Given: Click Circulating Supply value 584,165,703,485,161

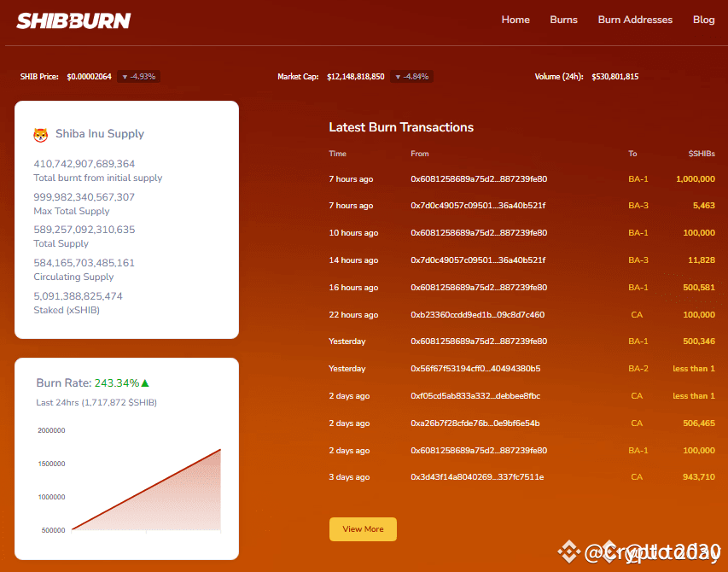Looking at the screenshot, I should [84, 263].
